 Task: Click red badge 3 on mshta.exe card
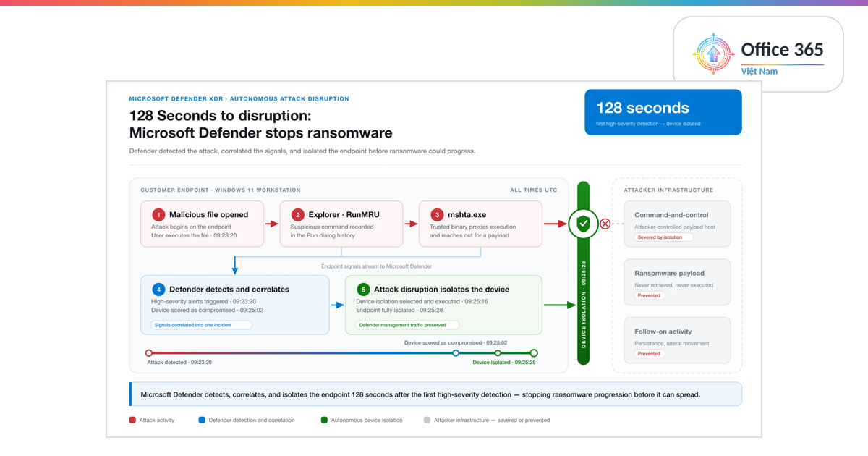point(436,215)
